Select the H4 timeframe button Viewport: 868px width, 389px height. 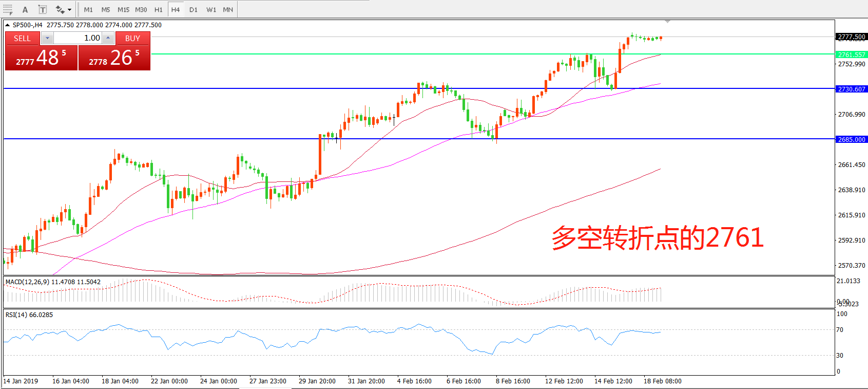[x=176, y=9]
